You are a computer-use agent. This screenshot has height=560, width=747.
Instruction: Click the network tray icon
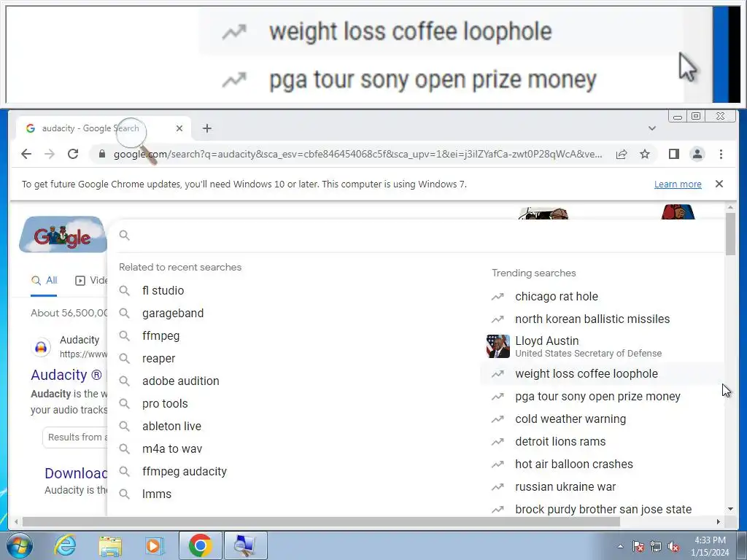click(x=656, y=547)
